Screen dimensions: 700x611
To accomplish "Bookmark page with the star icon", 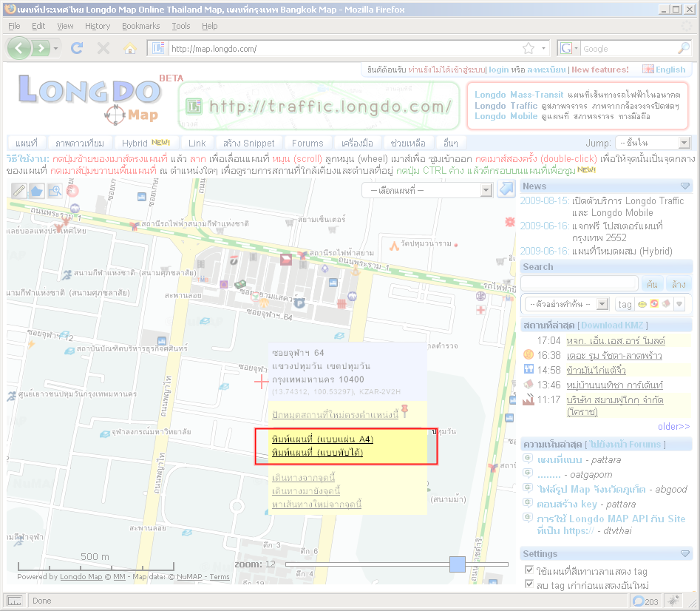I will point(529,48).
